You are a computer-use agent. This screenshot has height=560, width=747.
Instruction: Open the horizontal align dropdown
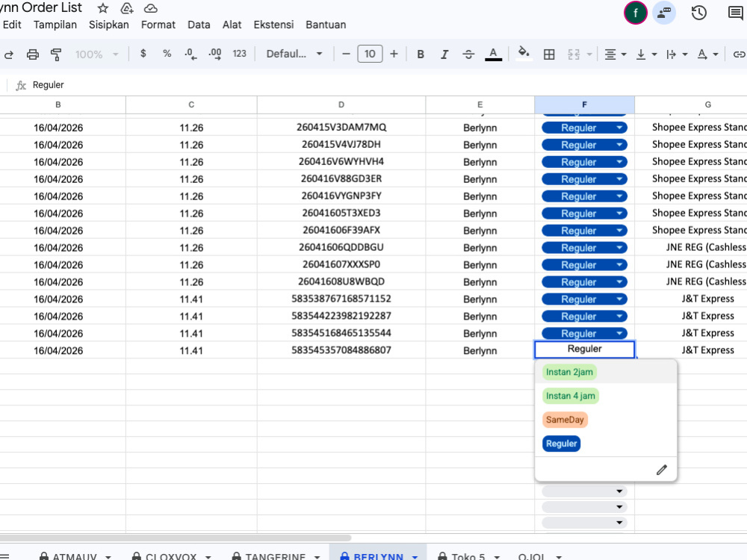(615, 55)
